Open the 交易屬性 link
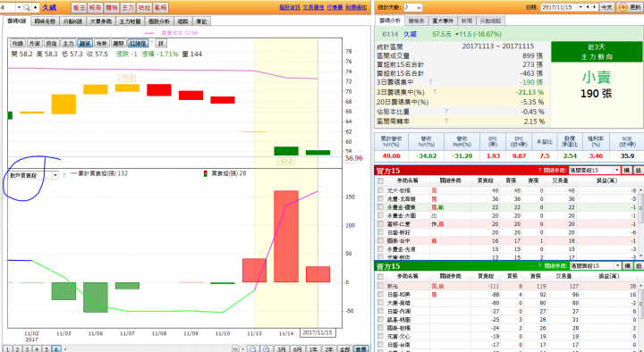 pos(313,7)
